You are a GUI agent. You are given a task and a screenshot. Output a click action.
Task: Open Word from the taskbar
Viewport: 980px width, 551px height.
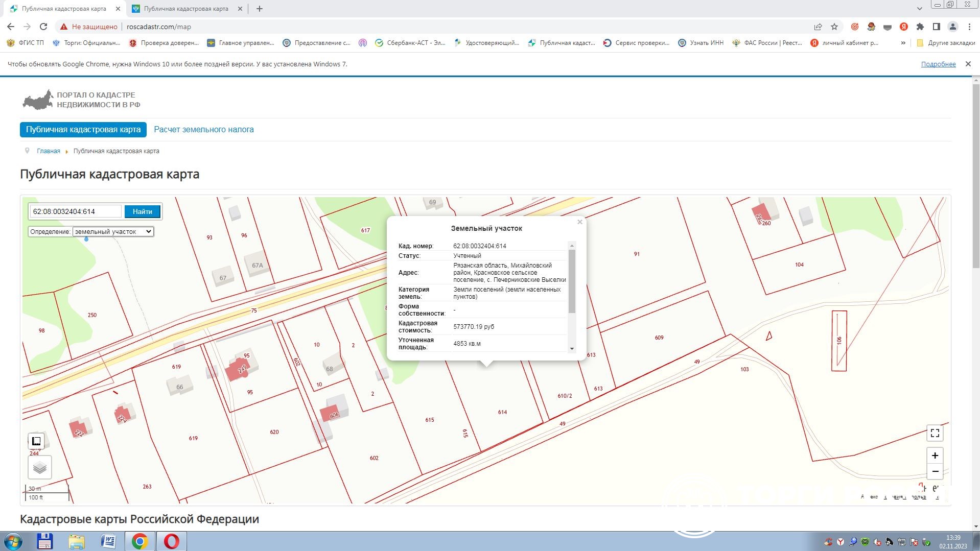(x=108, y=541)
